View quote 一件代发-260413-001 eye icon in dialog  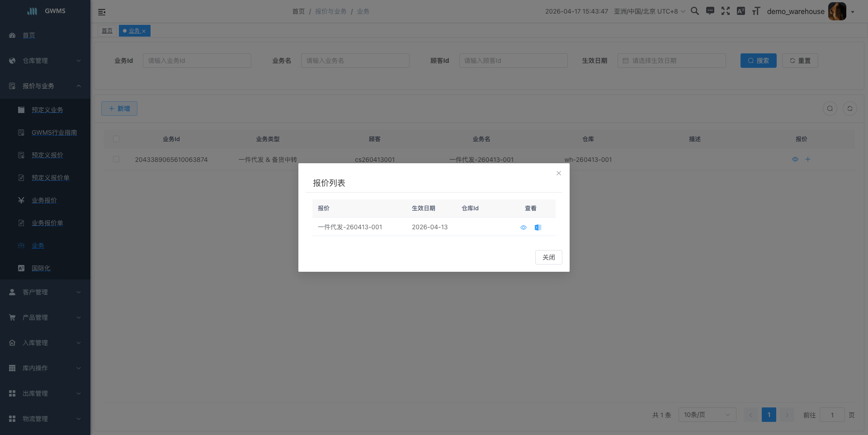(524, 227)
